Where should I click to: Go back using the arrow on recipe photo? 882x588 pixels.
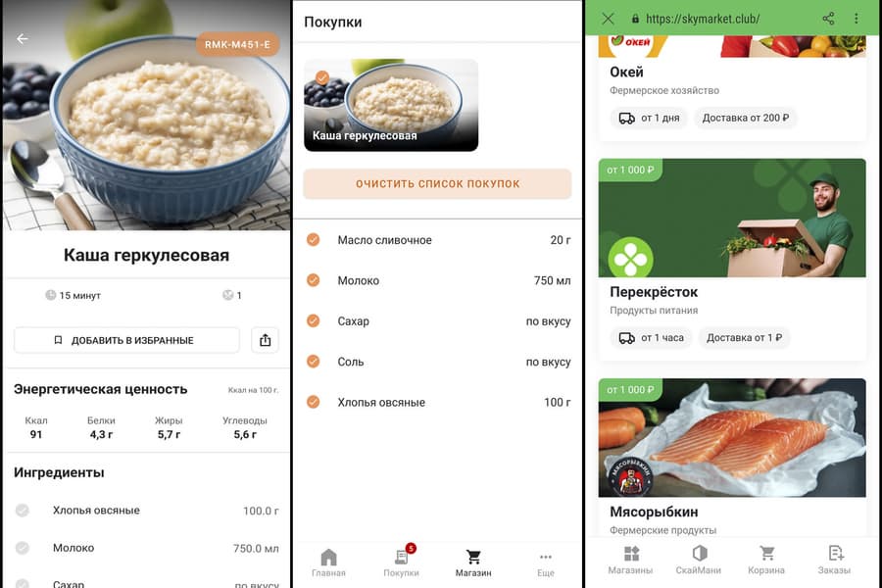pos(23,38)
